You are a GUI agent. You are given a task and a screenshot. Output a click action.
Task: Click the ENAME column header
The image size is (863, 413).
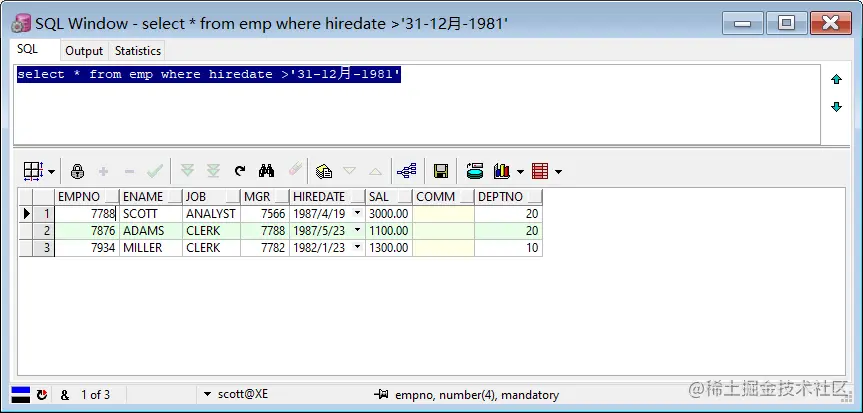[x=151, y=197]
